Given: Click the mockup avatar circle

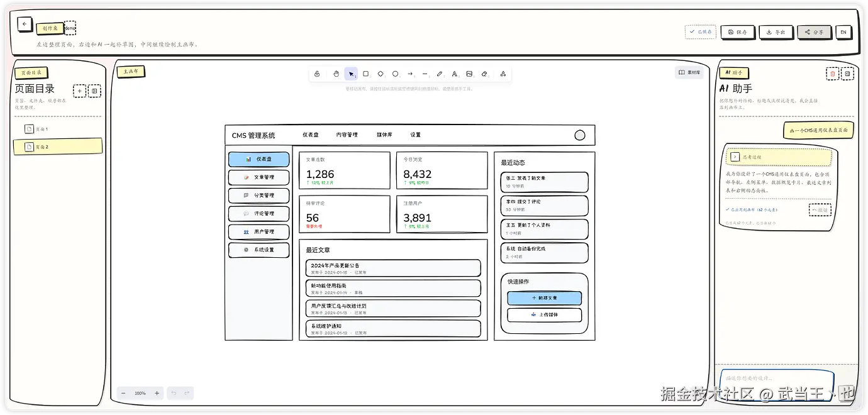Looking at the screenshot, I should pyautogui.click(x=580, y=135).
